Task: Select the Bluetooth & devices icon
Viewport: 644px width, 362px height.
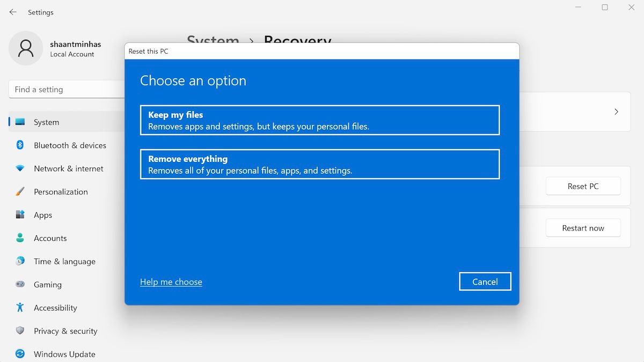Action: point(20,145)
